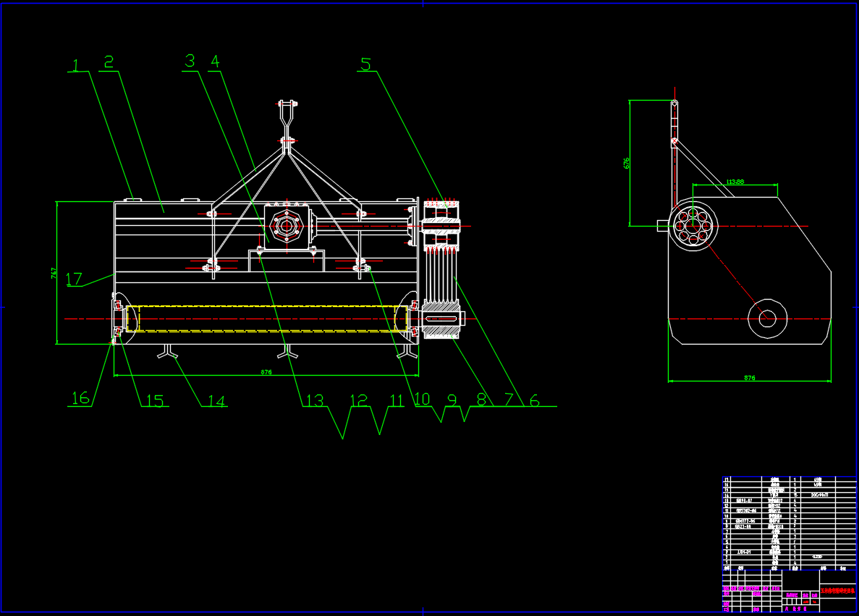Click the hexagonal gearbox hub in front view

tap(284, 226)
